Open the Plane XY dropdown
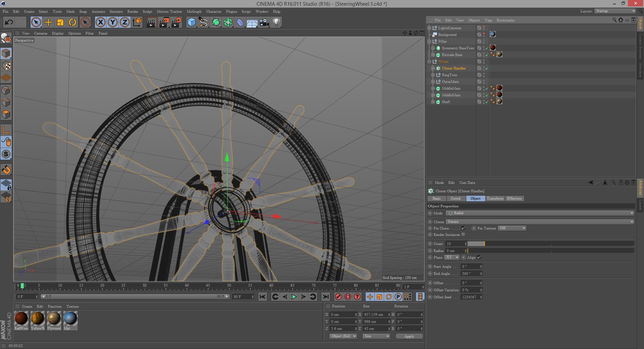Image resolution: width=644 pixels, height=349 pixels. pos(452,257)
